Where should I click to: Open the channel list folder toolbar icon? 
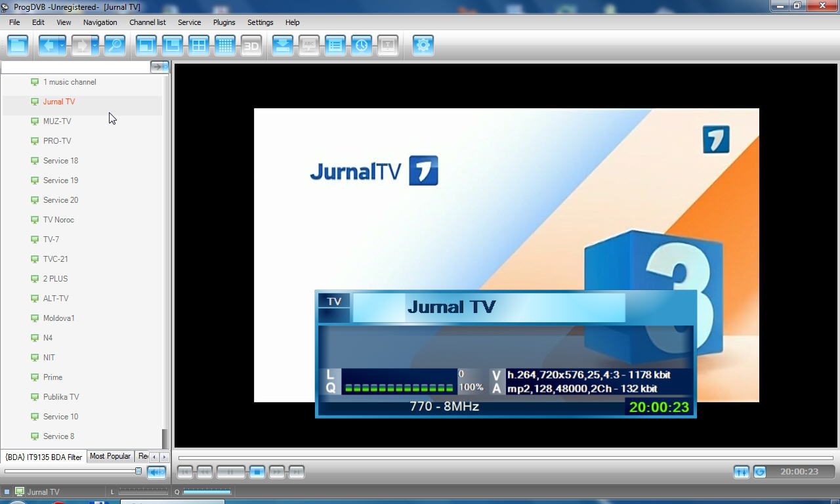[x=18, y=45]
